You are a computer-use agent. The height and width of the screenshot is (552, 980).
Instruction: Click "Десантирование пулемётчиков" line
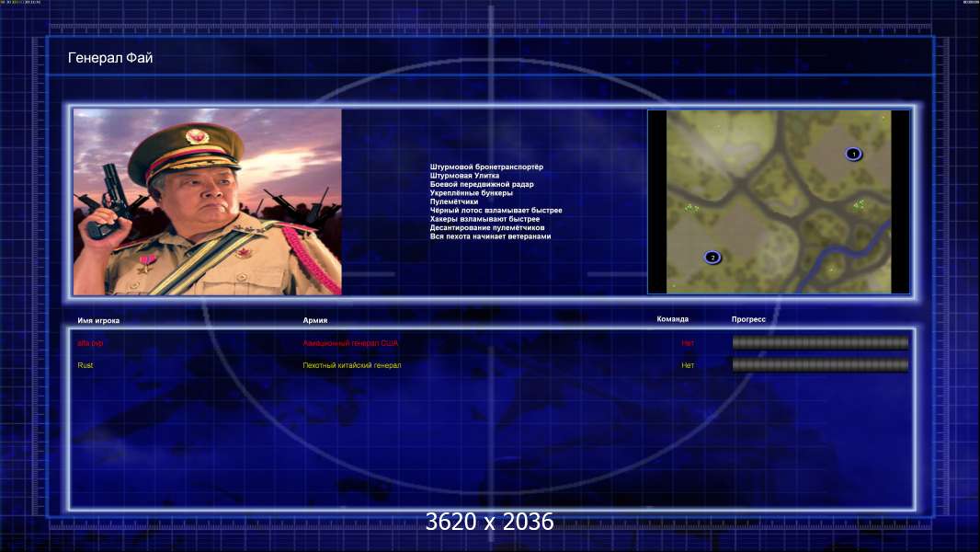click(x=487, y=227)
